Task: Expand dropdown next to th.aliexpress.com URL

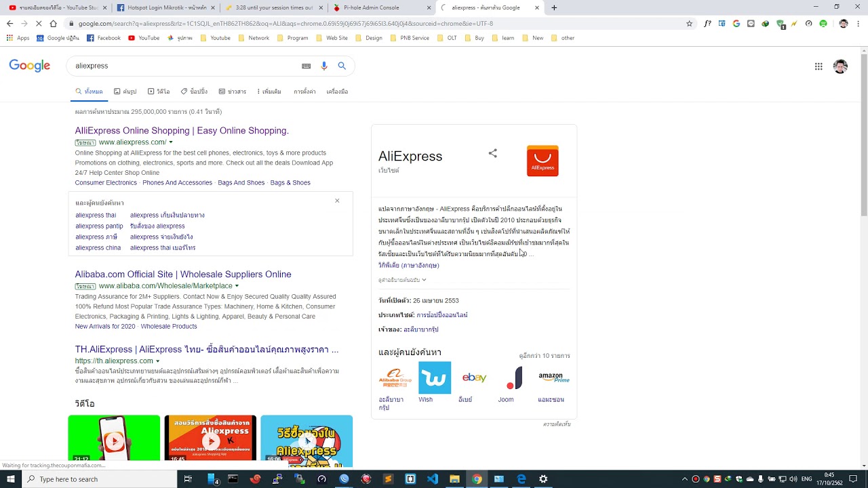Action: (157, 361)
